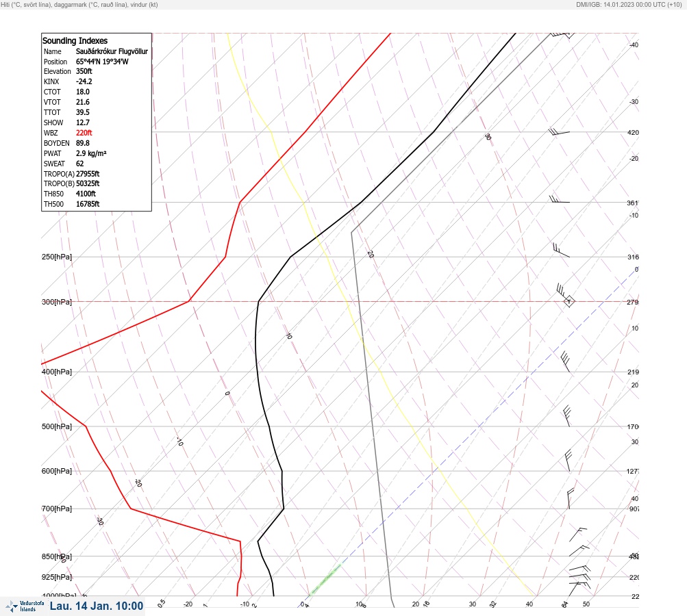Click the DMI/IGB 14.01.2023 00:00 UTC label

[629, 5]
